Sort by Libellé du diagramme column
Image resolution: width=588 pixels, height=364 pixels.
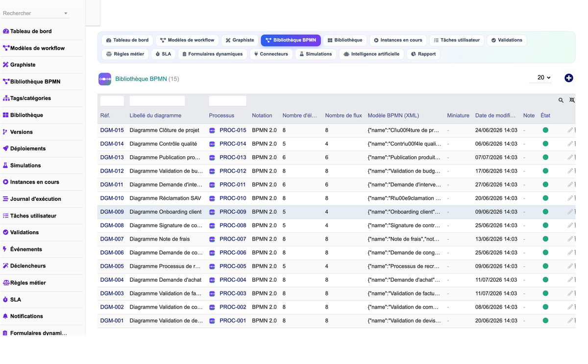coord(155,116)
